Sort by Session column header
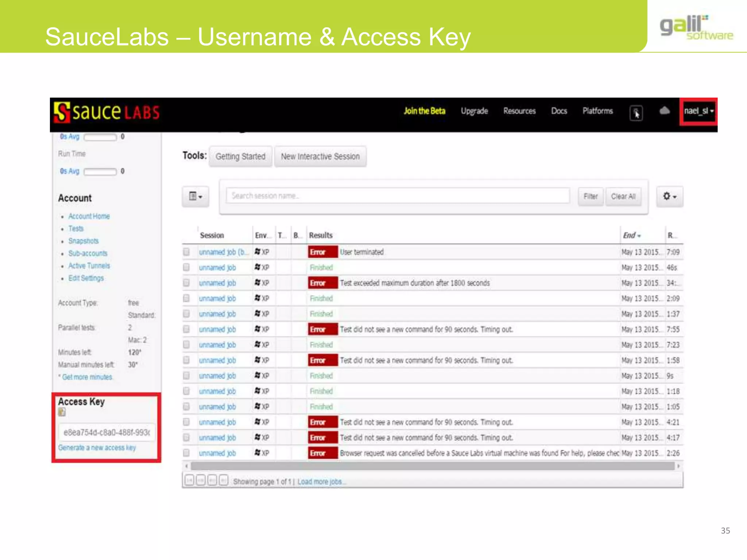747x560 pixels. 212,236
